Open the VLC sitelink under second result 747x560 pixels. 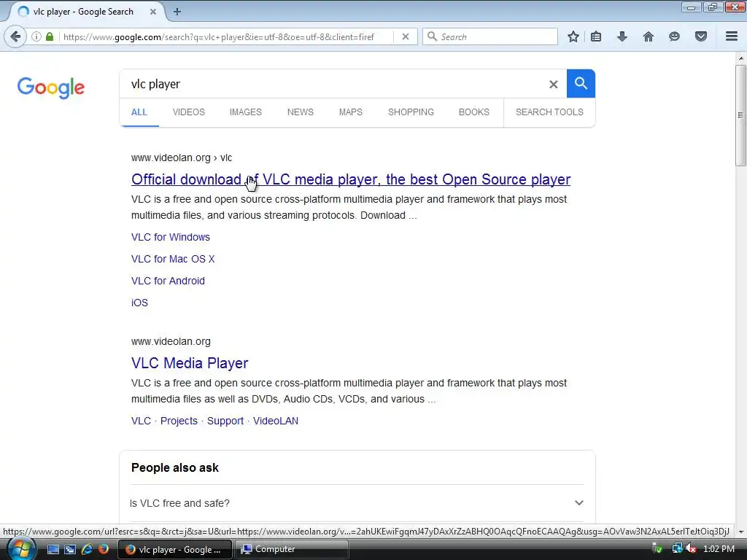[x=141, y=421]
